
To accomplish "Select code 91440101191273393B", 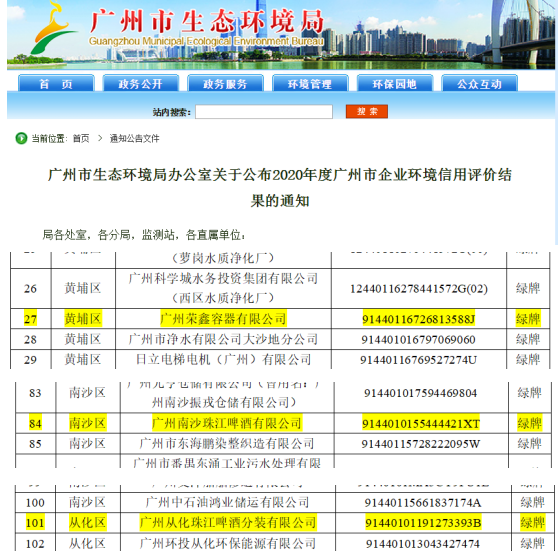I will [x=423, y=523].
